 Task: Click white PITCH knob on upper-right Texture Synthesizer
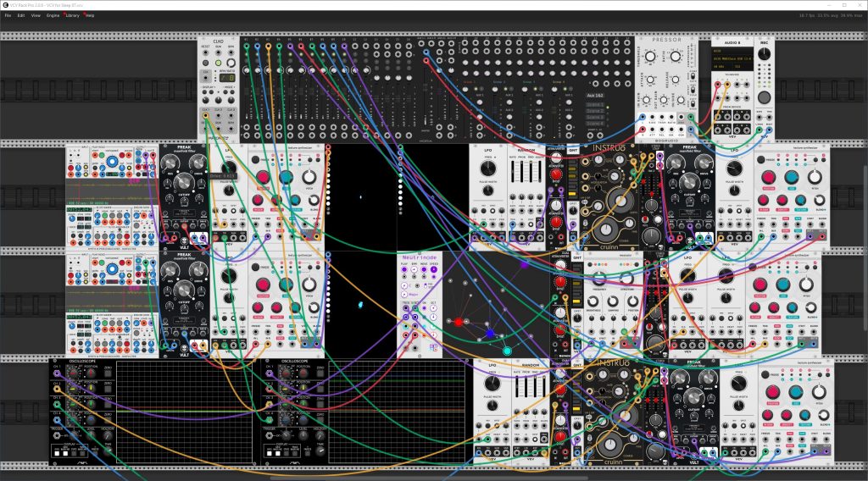point(815,178)
